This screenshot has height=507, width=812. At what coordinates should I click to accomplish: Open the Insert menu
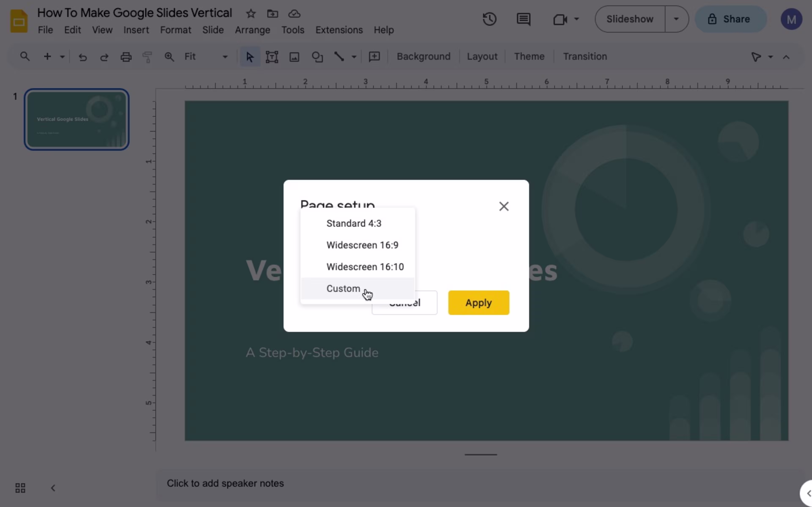point(136,30)
